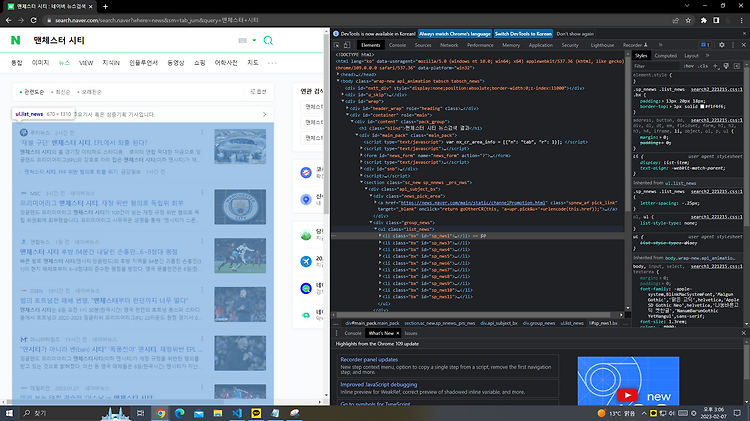750x421 pixels.
Task: Open DevTools settings gear
Action: 722,45
